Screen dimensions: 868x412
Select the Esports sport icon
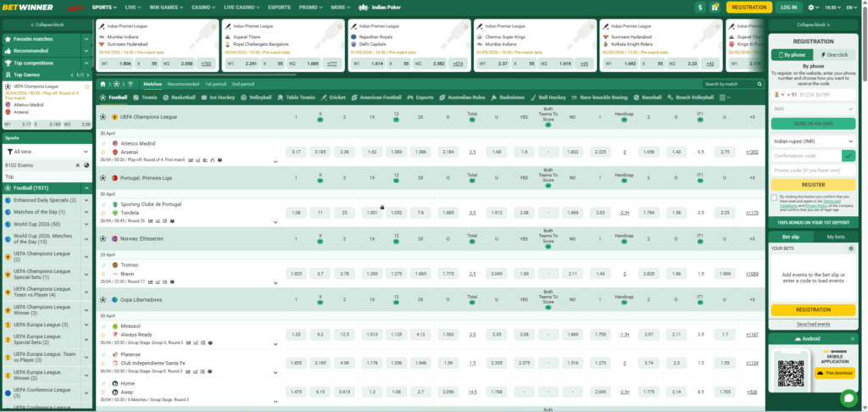point(411,97)
